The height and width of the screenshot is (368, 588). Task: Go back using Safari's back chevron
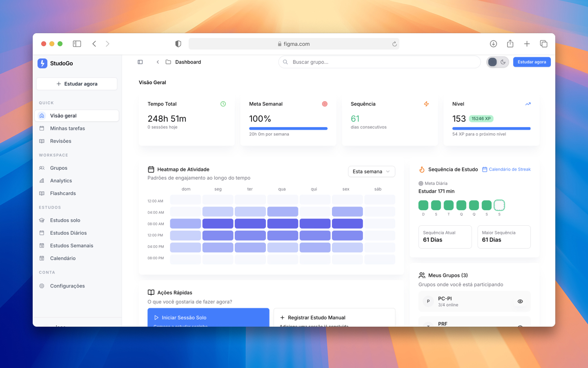click(94, 44)
